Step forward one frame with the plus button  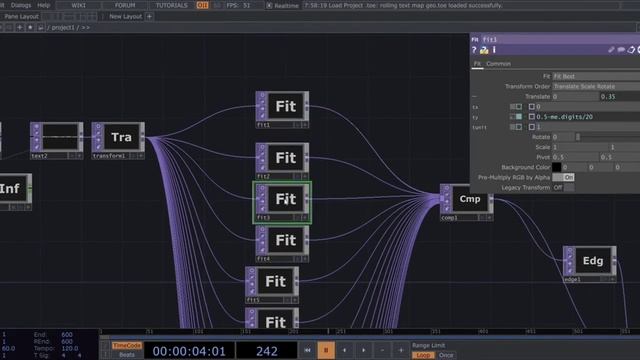(401, 350)
